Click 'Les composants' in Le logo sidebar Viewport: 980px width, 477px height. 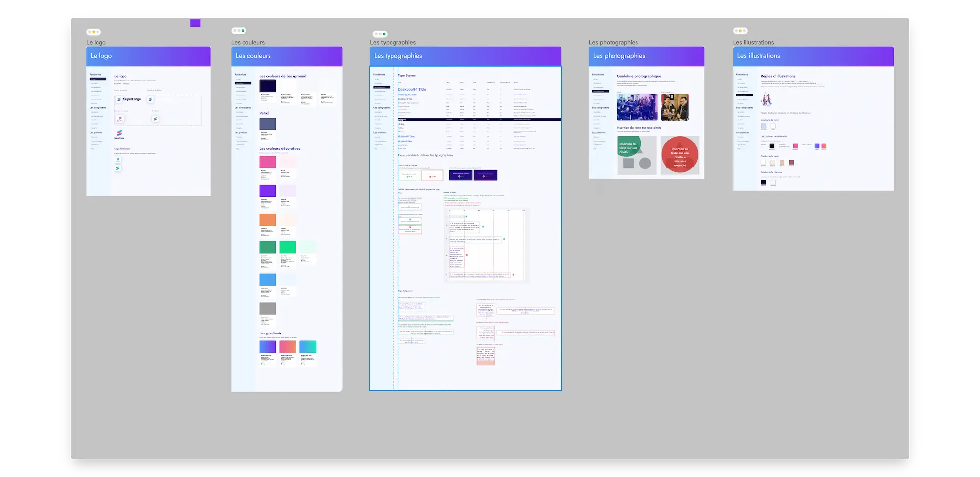[x=98, y=108]
